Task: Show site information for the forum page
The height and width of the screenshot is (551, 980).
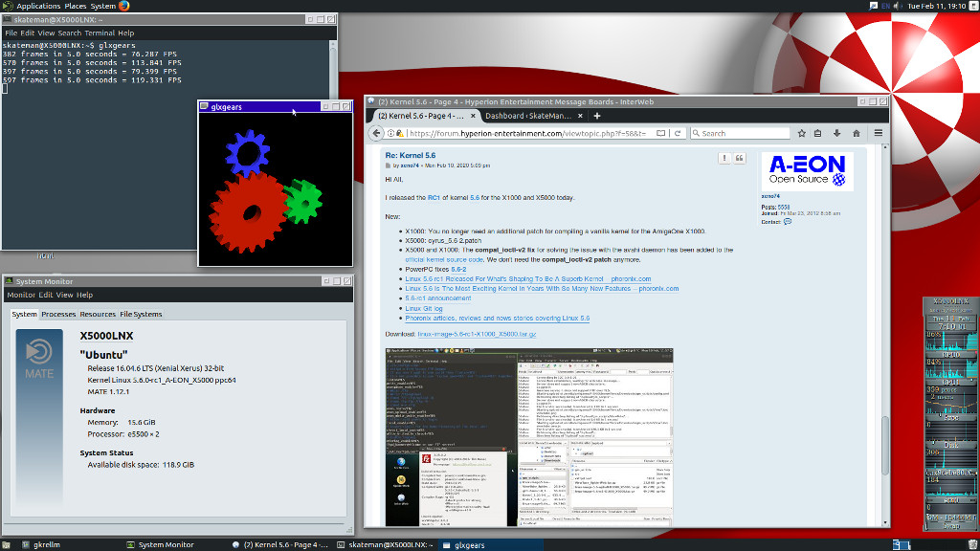Action: [390, 133]
